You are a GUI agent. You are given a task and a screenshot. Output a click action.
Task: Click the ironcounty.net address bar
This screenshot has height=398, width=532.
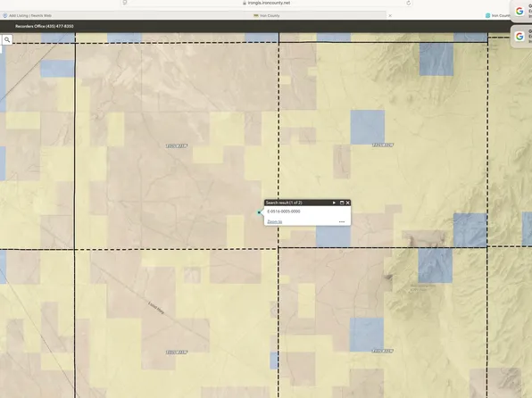coord(266,3)
